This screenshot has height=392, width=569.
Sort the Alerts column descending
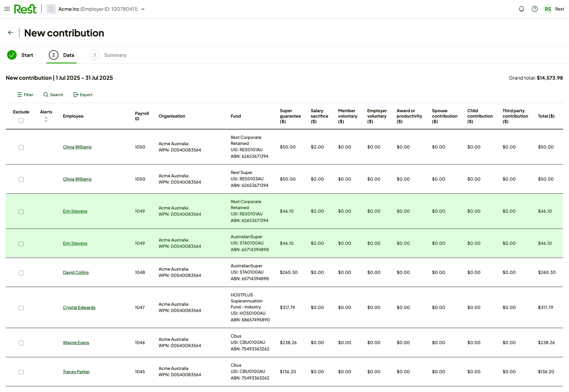[x=46, y=121]
